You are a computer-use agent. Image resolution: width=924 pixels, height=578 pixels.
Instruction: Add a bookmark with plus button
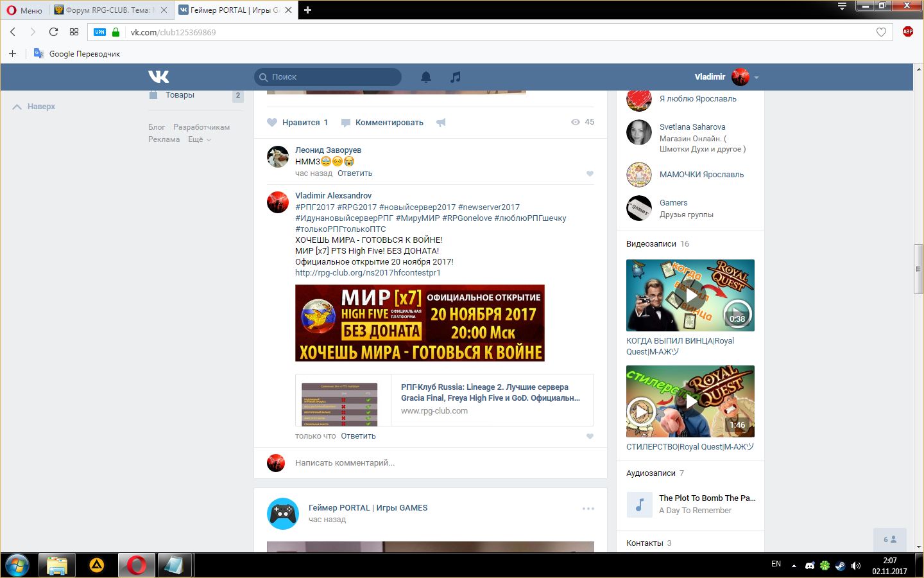(12, 53)
